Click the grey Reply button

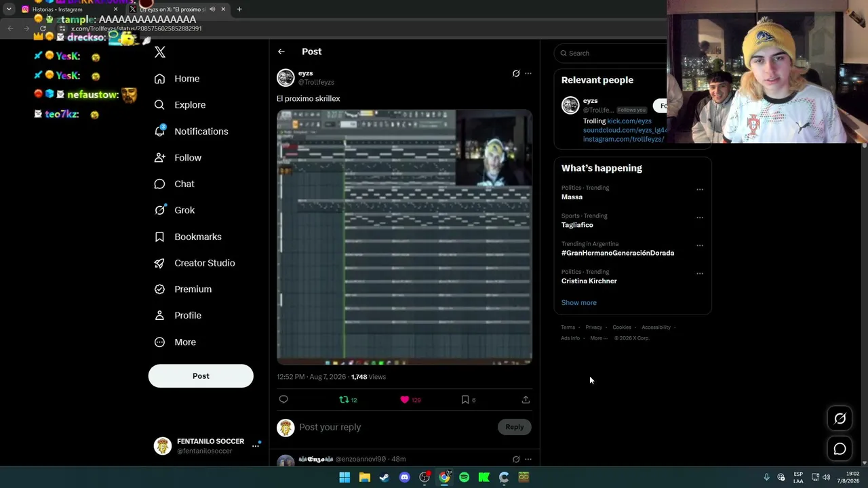[x=515, y=427]
